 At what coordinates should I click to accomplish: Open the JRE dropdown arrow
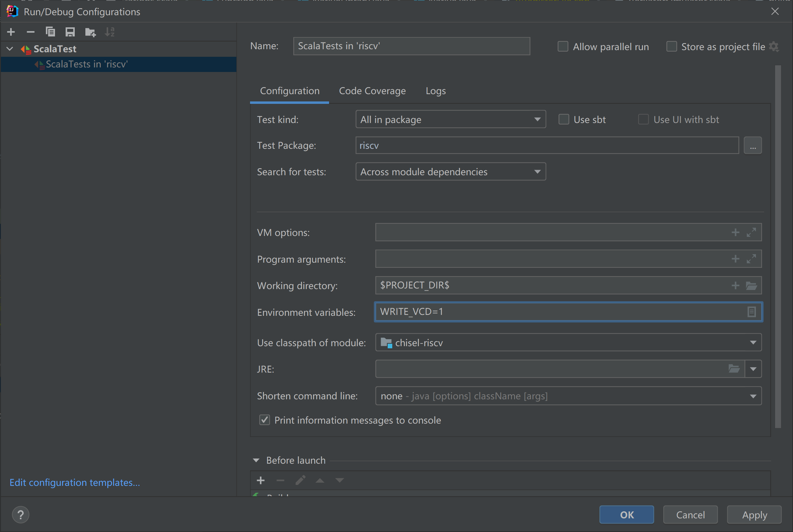[753, 369]
